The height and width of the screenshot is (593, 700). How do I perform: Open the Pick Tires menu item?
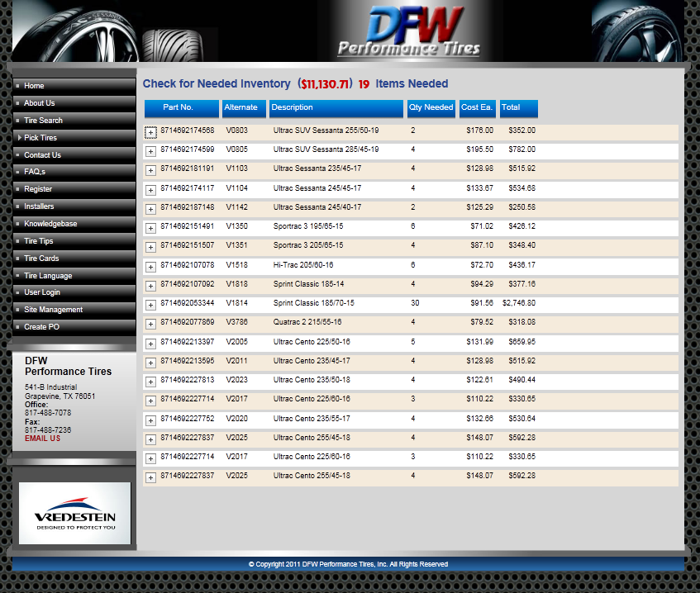tap(74, 138)
